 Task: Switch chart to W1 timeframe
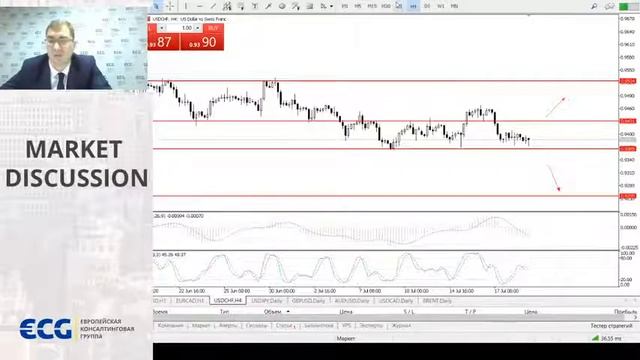tap(441, 6)
